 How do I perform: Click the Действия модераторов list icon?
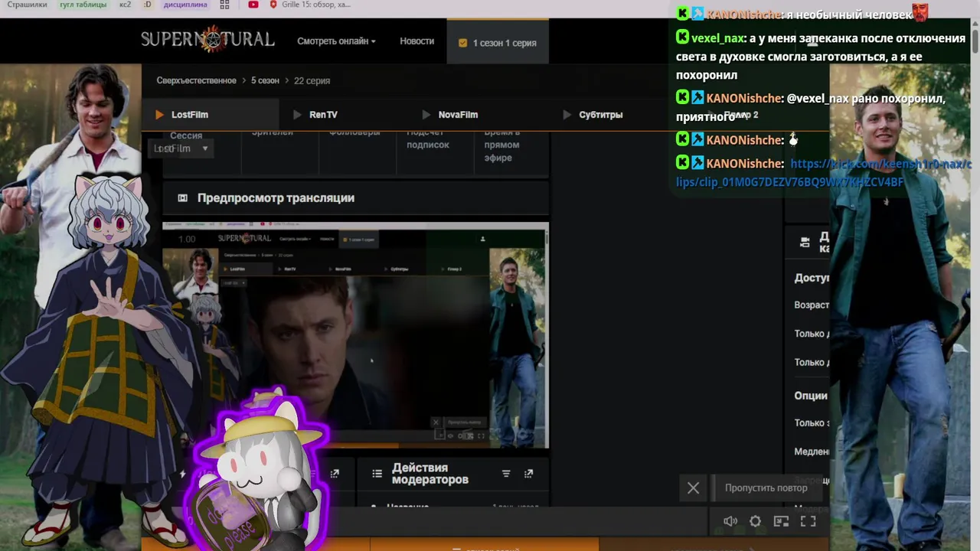coord(377,474)
